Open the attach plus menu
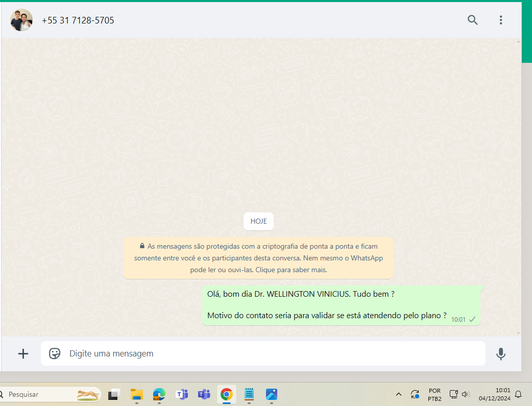The image size is (532, 406). tap(23, 354)
